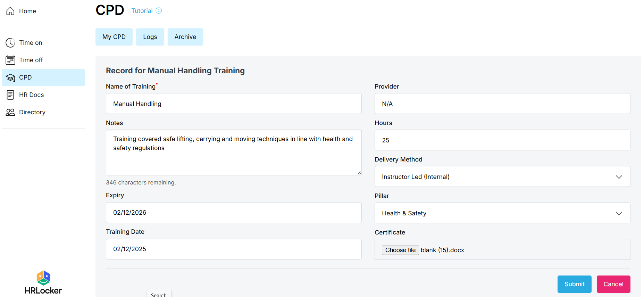Click the Provider label
The width and height of the screenshot is (644, 297).
(x=387, y=86)
